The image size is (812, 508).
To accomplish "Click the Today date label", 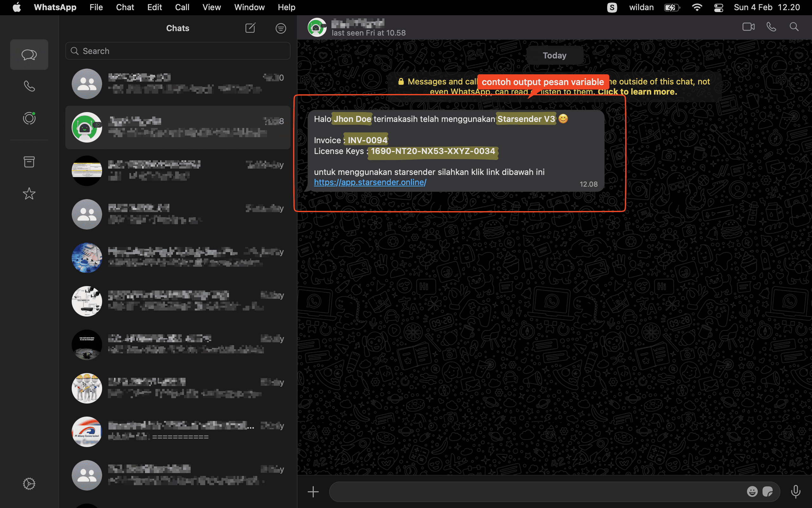I will click(554, 56).
